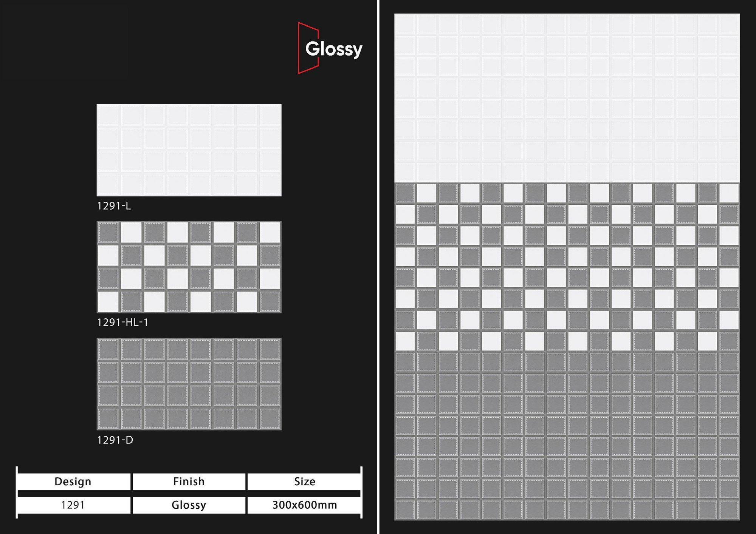Click the 1291-L label text
756x534 pixels.
pyautogui.click(x=114, y=206)
